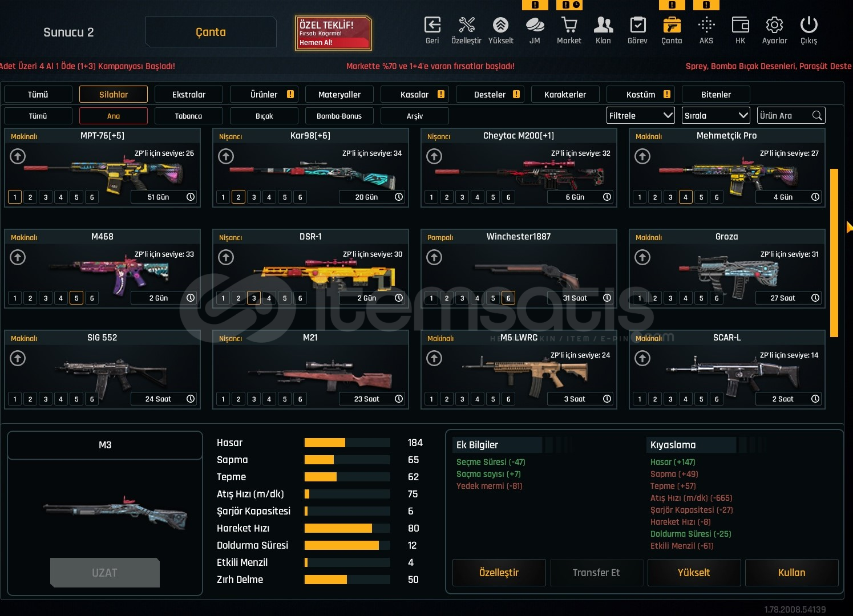853x616 pixels.
Task: Switch to the Kostüm tab
Action: pyautogui.click(x=641, y=94)
